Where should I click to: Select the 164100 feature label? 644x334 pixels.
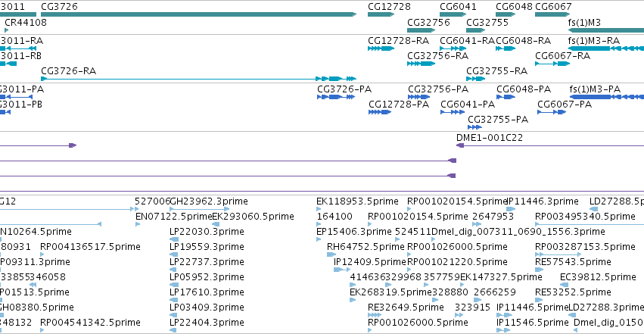(x=334, y=216)
